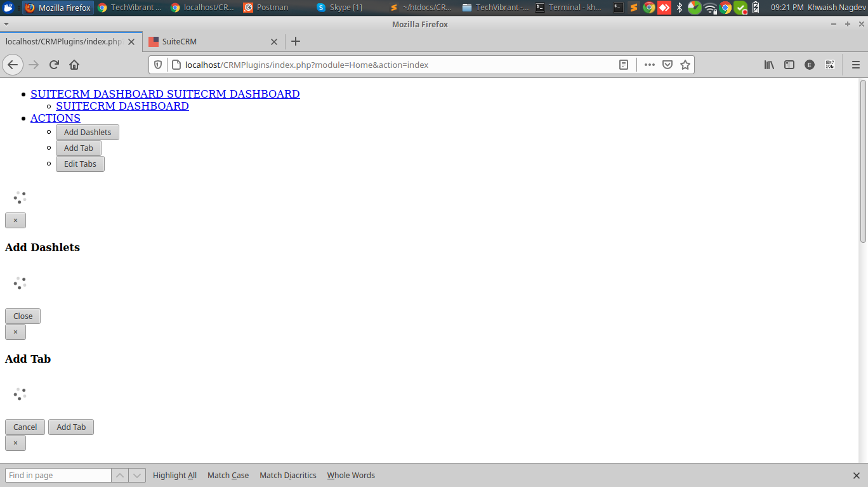Click the battery tray icon
This screenshot has width=868, height=487.
click(755, 8)
